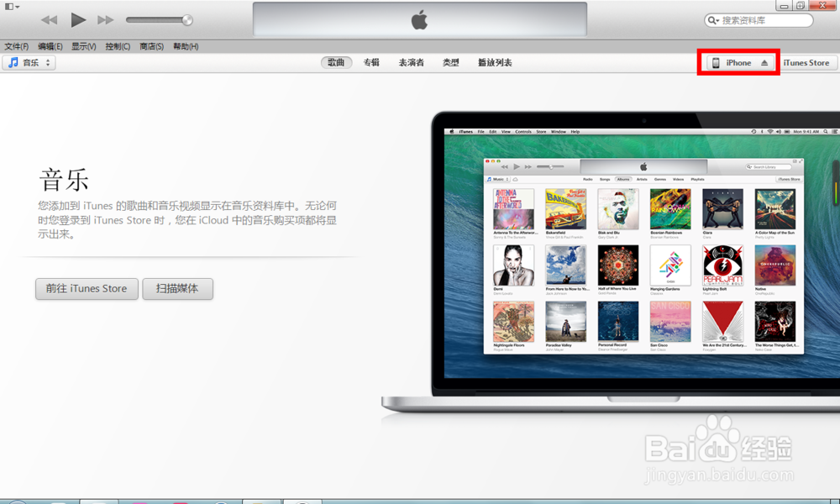Click the 前往 iTunes Store button
Image resolution: width=840 pixels, height=504 pixels.
click(87, 289)
